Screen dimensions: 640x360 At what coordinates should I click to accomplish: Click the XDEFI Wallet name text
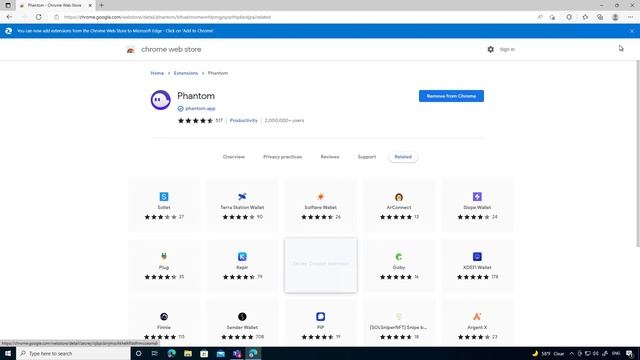coord(477,267)
